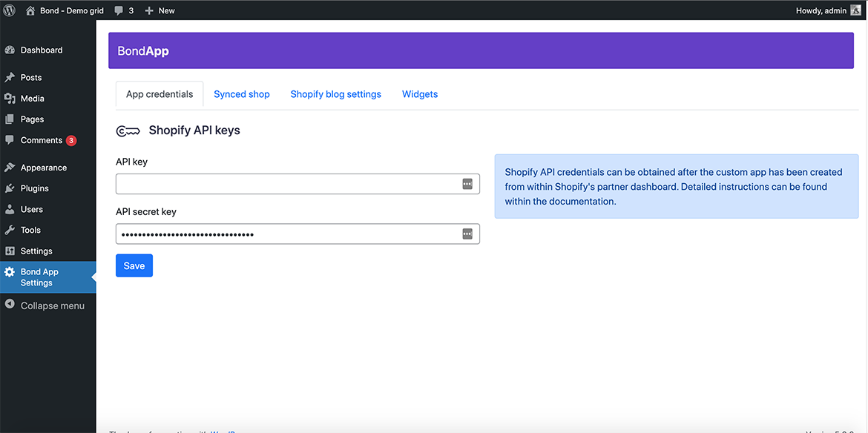Click the key icon beside Shopify API keys
This screenshot has width=868, height=433.
[x=128, y=131]
